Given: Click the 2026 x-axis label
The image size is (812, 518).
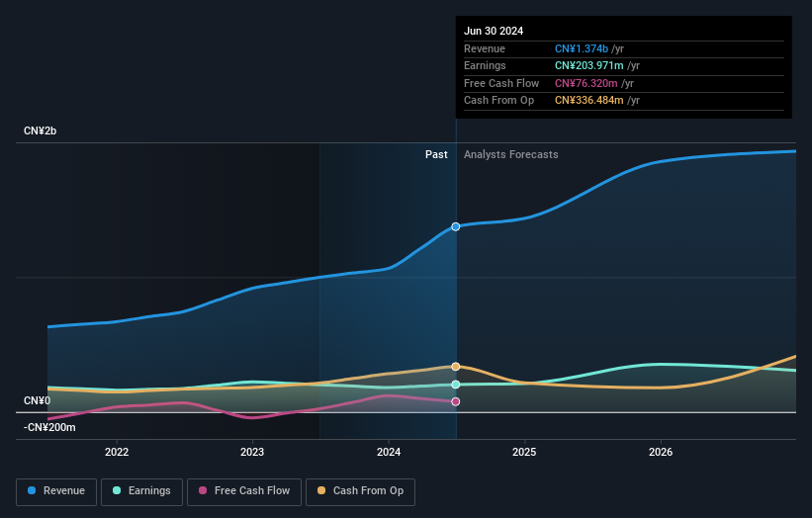Looking at the screenshot, I should [661, 452].
